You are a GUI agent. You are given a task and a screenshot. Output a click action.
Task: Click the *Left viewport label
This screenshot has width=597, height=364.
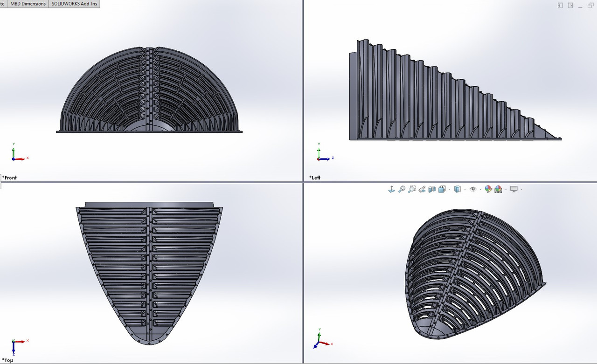coord(315,178)
